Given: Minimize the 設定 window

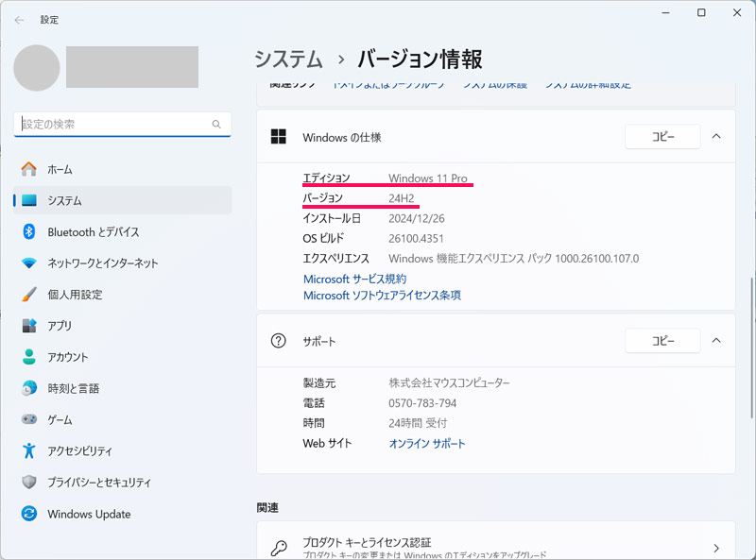Looking at the screenshot, I should click(666, 12).
